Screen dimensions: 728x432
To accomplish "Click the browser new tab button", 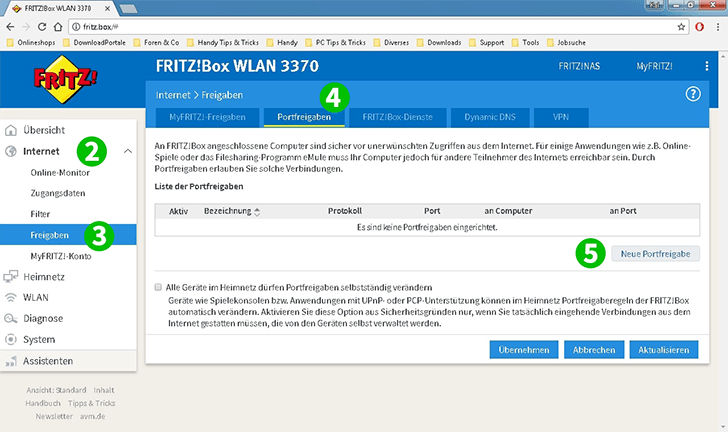I will pos(128,9).
